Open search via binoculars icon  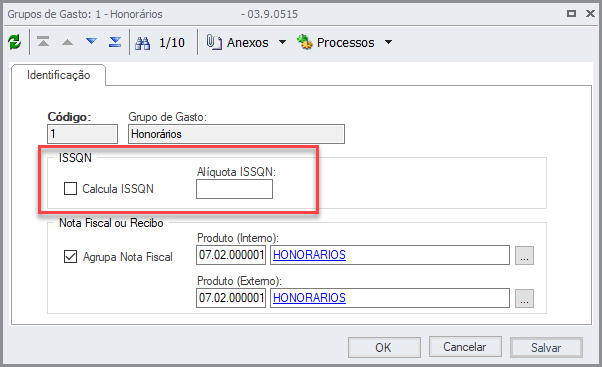(142, 43)
